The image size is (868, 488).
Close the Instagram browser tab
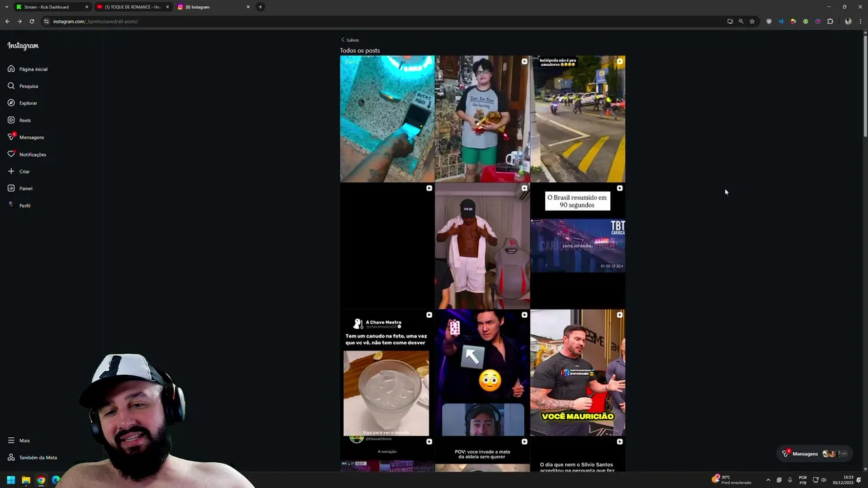[248, 7]
